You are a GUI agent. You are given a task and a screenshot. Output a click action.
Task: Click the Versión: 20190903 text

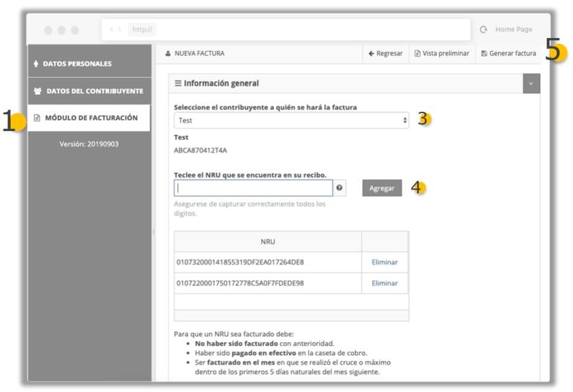[x=89, y=144]
